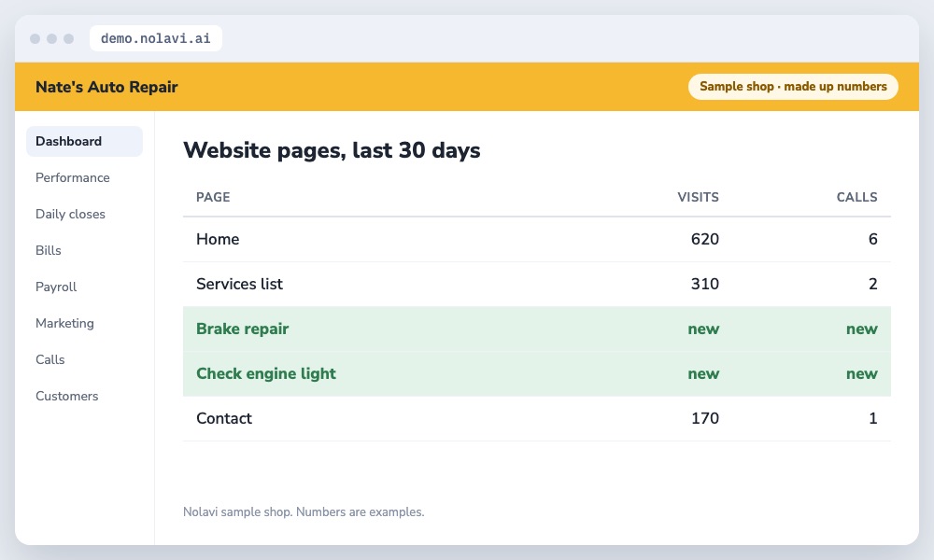Open the Brake repair page row
The width and height of the screenshot is (934, 560).
[537, 329]
